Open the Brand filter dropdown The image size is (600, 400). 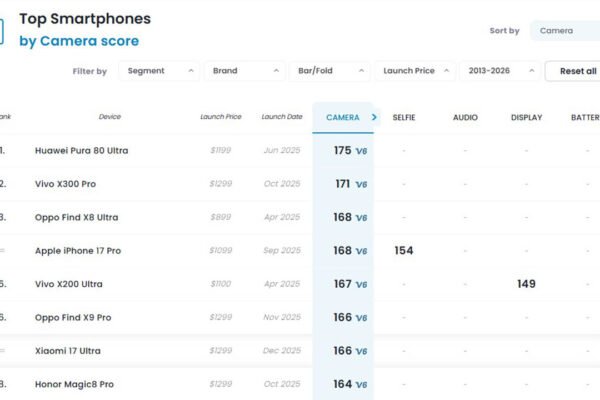click(244, 71)
